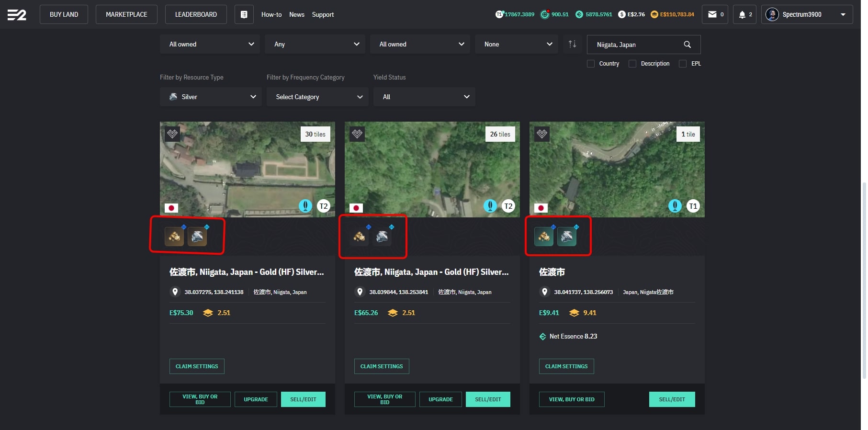The image size is (868, 430).
Task: Focus the Niigata, Japan search field
Action: point(634,45)
